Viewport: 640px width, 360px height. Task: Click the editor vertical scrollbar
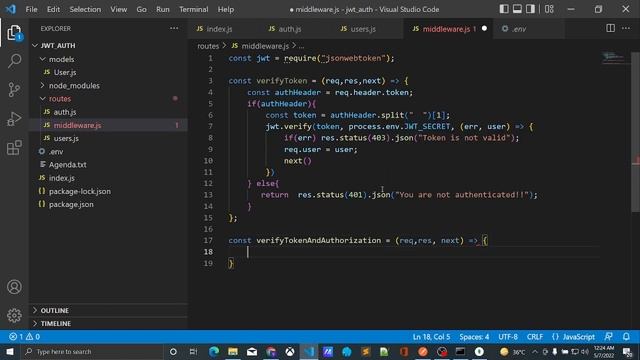tap(636, 131)
